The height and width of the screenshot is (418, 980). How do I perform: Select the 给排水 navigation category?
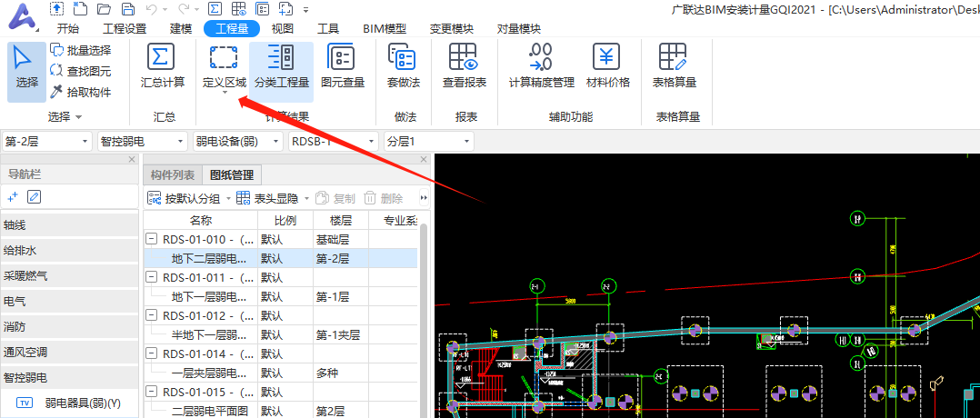[69, 251]
